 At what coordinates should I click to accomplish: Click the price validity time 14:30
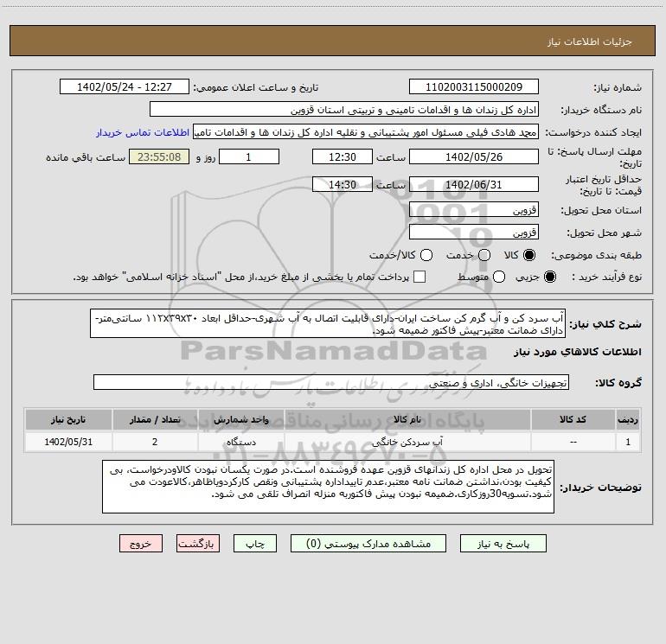pos(343,184)
